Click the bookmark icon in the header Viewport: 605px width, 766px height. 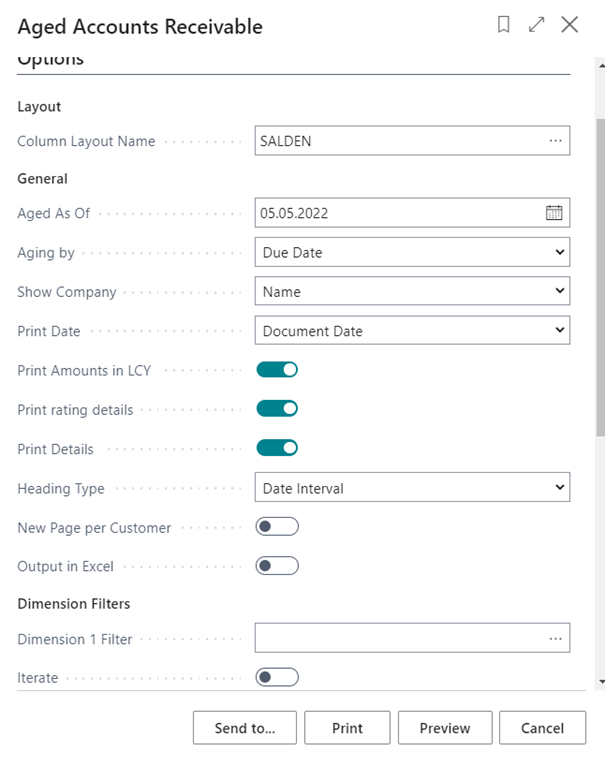tap(504, 25)
